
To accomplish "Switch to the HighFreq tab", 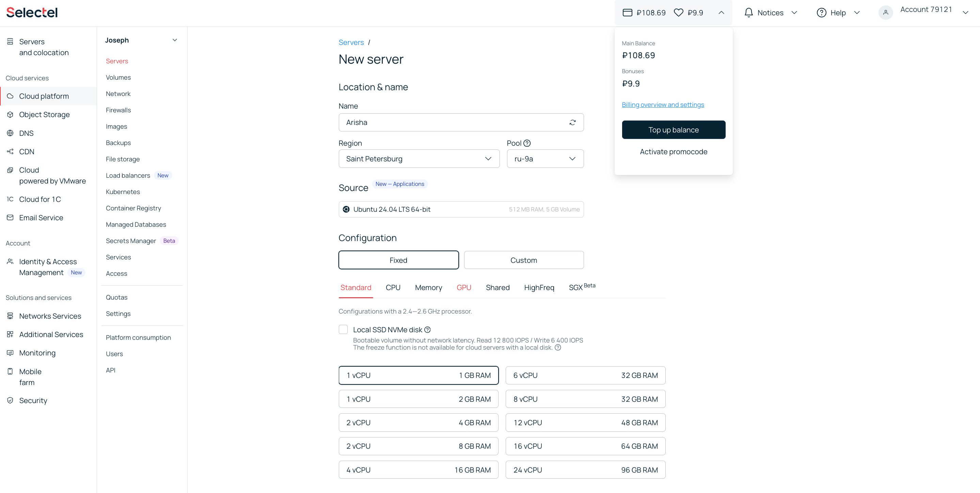I will click(x=539, y=288).
